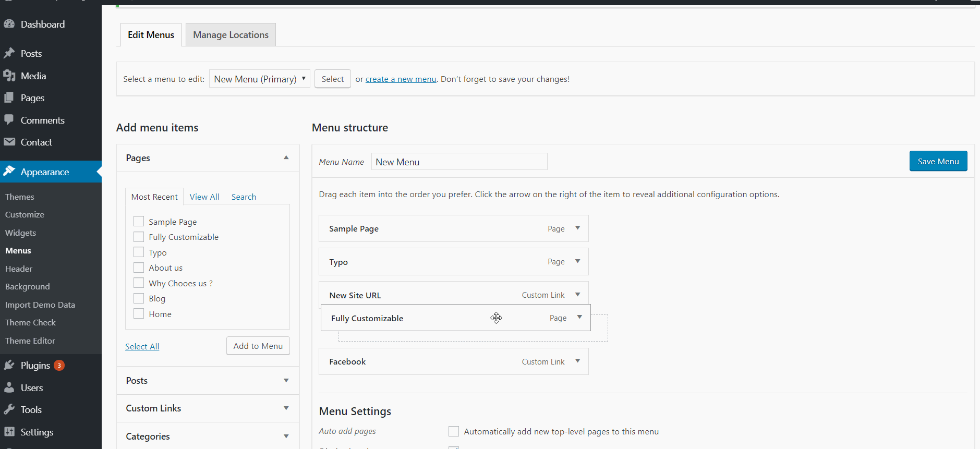
Task: Open Themes in the Appearance submenu
Action: click(20, 197)
